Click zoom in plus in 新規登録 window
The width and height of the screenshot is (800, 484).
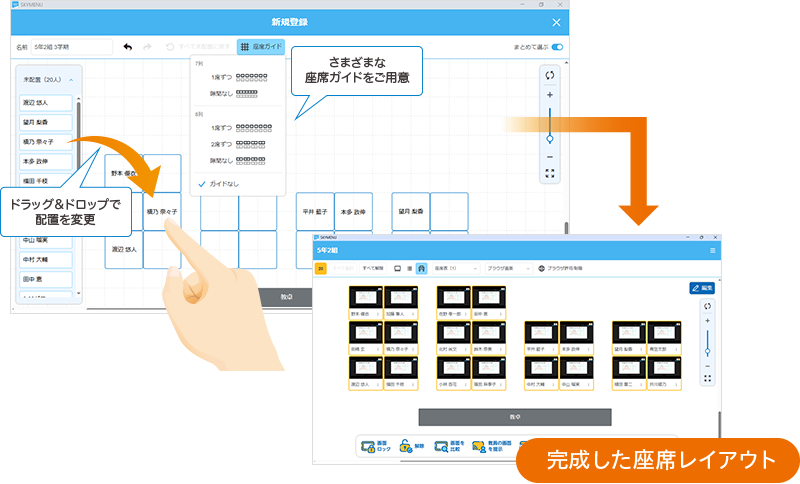click(x=549, y=95)
